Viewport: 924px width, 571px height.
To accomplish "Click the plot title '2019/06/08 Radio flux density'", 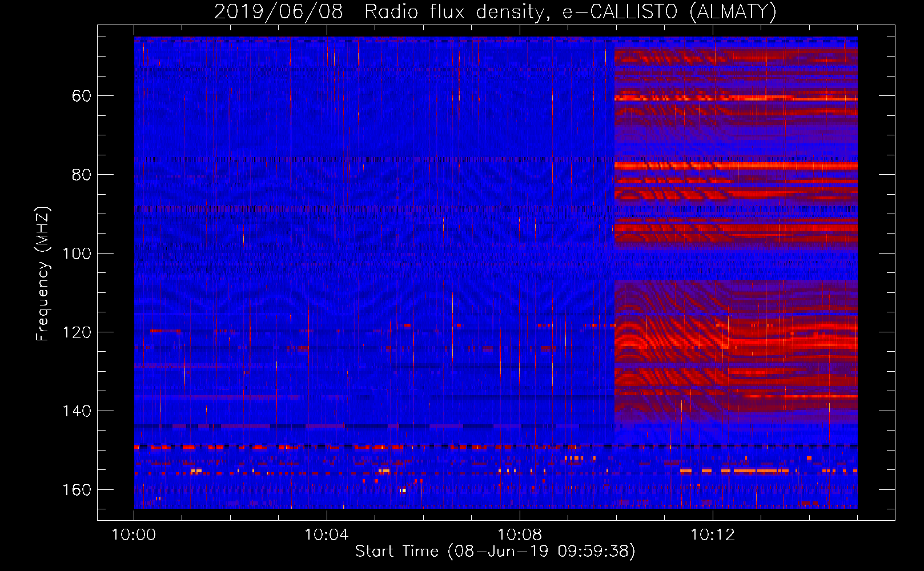I will point(495,12).
